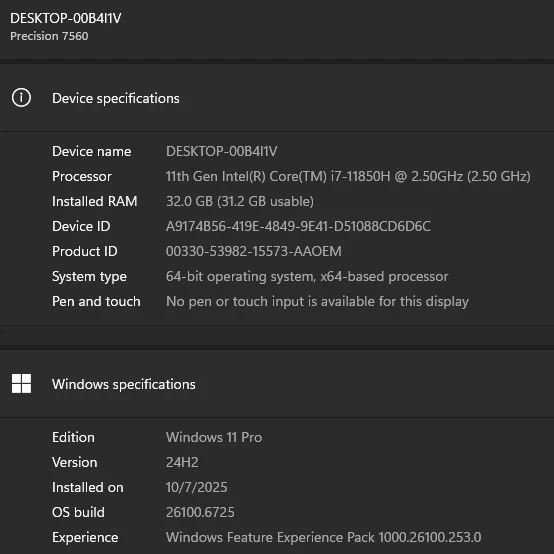Image resolution: width=554 pixels, height=554 pixels.
Task: Collapse the Windows specifications section header
Action: [277, 384]
